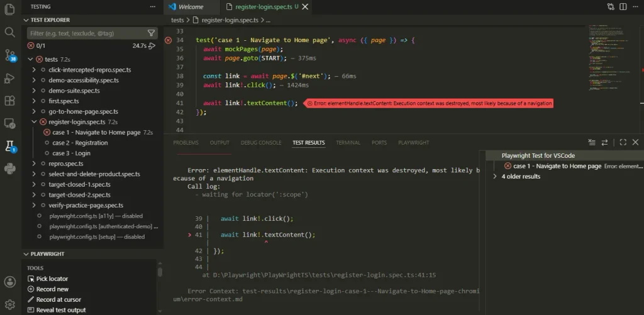Collapse the Playwright section
This screenshot has height=315, width=644.
(x=26, y=254)
